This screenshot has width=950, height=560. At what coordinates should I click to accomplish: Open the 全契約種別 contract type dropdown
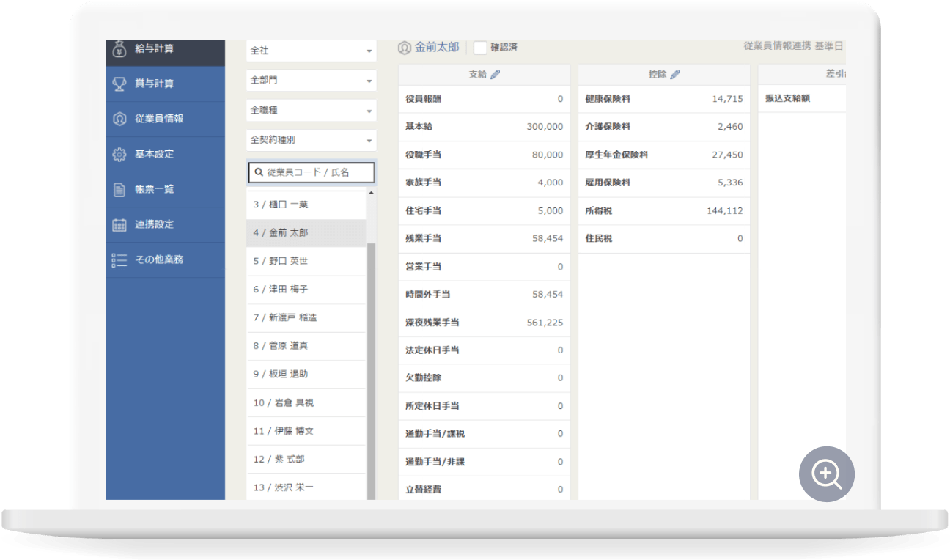(312, 139)
